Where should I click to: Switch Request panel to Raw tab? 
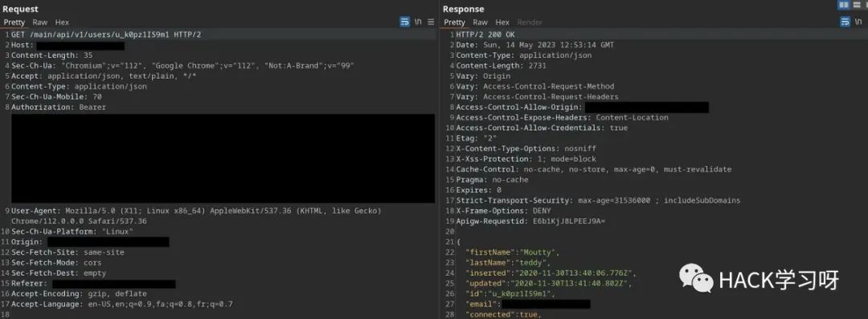pyautogui.click(x=40, y=22)
